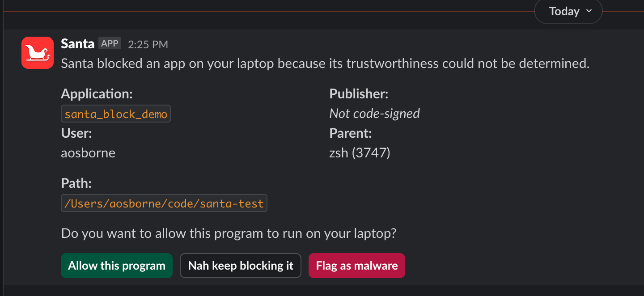
Task: Expand the Today conversation jump menu
Action: [568, 11]
